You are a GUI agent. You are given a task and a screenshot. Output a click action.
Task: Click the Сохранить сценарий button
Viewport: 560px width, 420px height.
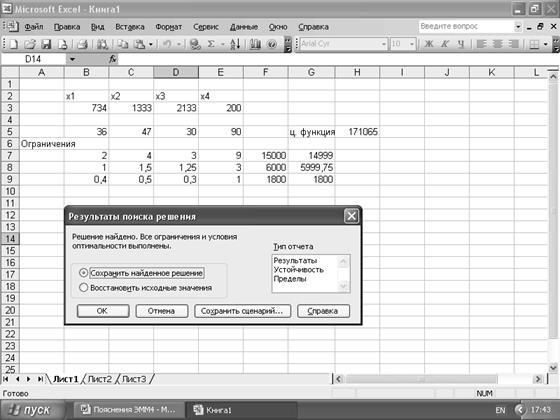[x=242, y=311]
